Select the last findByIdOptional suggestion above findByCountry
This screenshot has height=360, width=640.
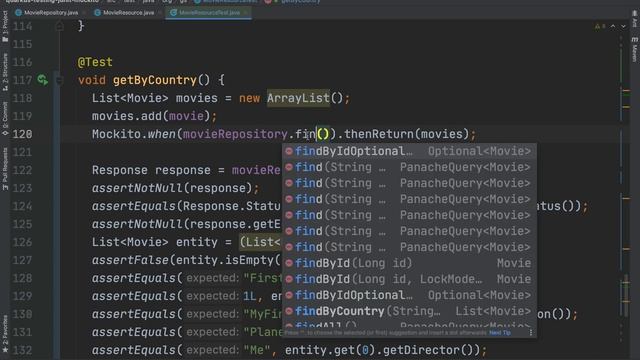409,295
